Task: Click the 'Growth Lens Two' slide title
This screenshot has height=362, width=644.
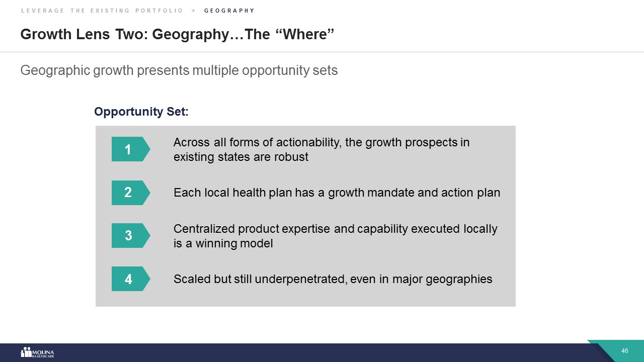Action: [177, 34]
